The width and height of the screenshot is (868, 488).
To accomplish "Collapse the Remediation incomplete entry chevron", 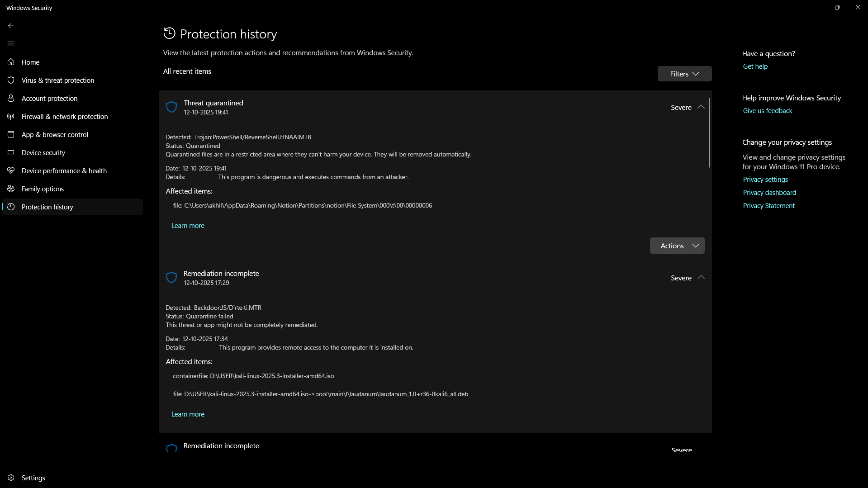I will coord(701,277).
